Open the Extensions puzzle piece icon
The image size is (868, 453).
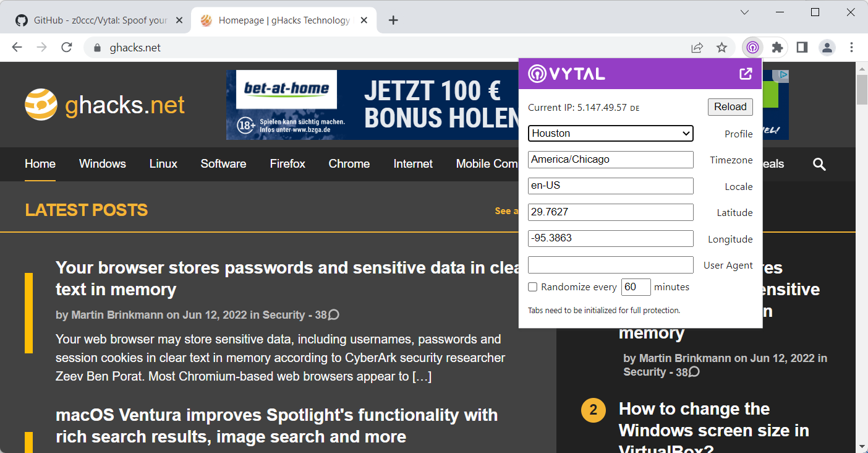point(777,47)
